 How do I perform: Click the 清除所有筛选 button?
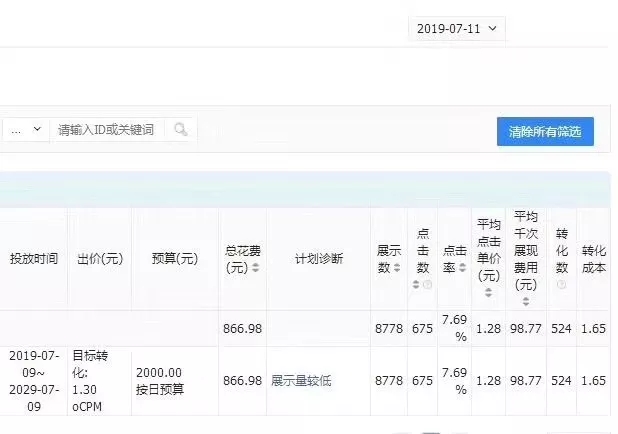coord(545,132)
